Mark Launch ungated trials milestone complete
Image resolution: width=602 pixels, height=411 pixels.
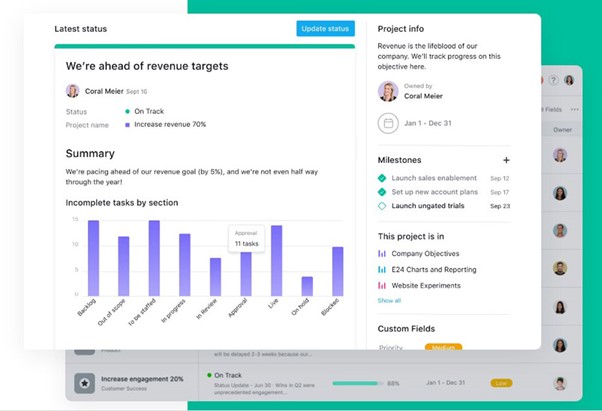tap(382, 206)
